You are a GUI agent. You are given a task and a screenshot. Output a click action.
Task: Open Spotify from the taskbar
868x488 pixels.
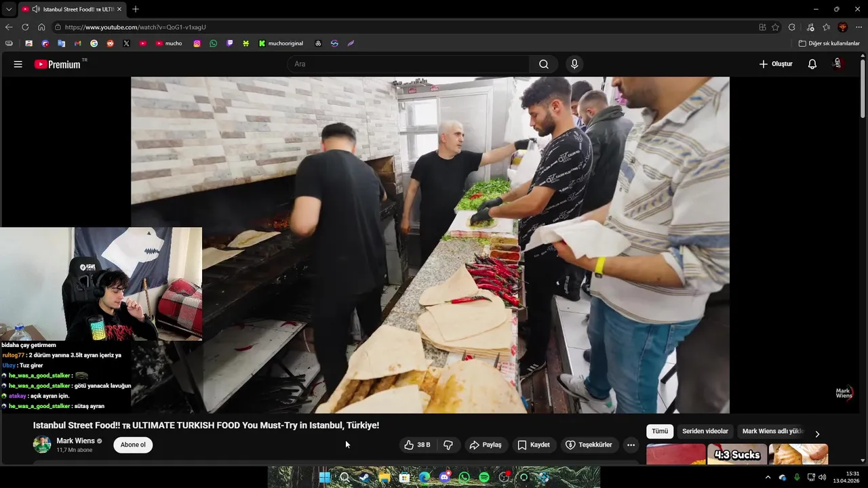click(x=484, y=477)
